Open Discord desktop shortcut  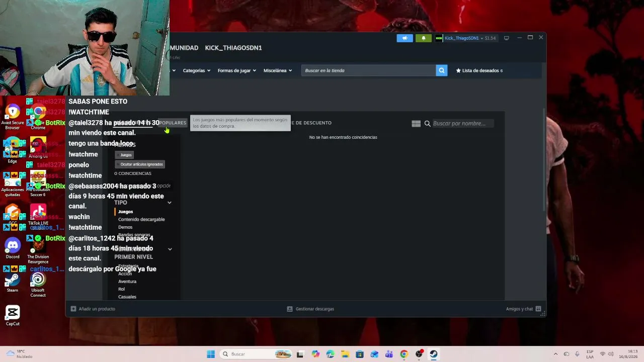point(13,248)
